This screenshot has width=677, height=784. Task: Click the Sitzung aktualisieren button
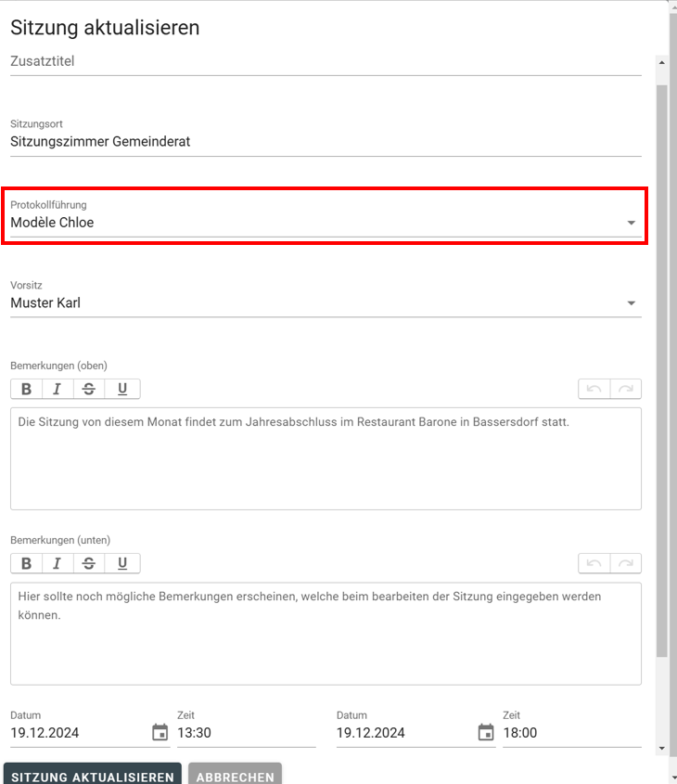click(x=93, y=777)
